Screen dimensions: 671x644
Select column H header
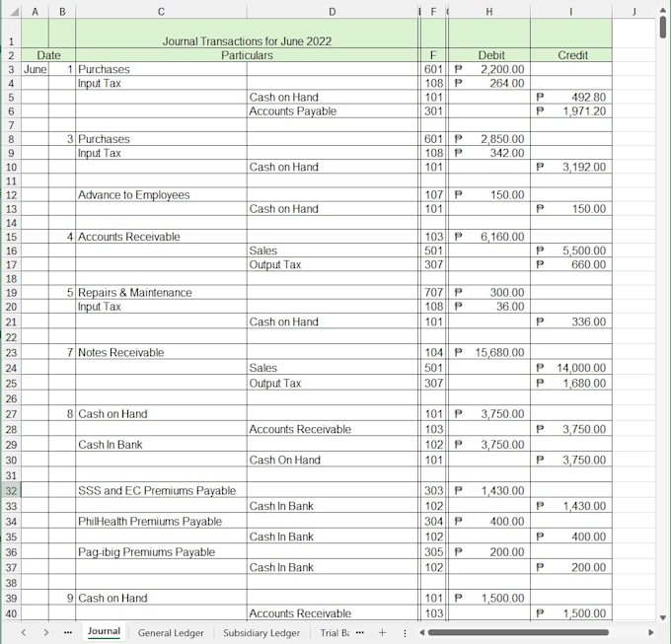(489, 12)
